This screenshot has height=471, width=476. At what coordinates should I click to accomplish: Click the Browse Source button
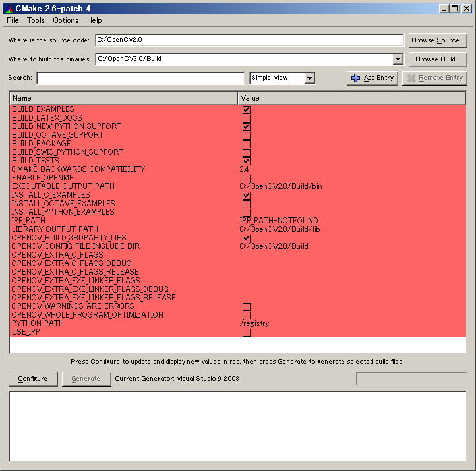tap(438, 40)
